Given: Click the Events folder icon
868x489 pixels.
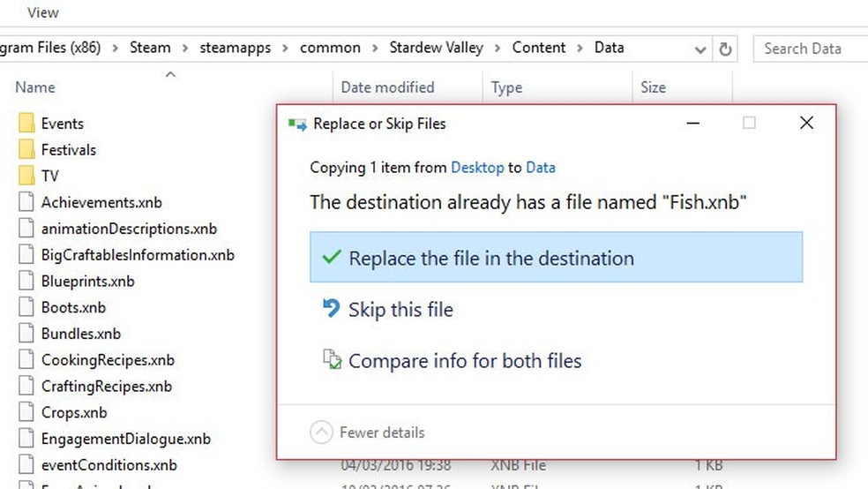Looking at the screenshot, I should click(x=26, y=124).
